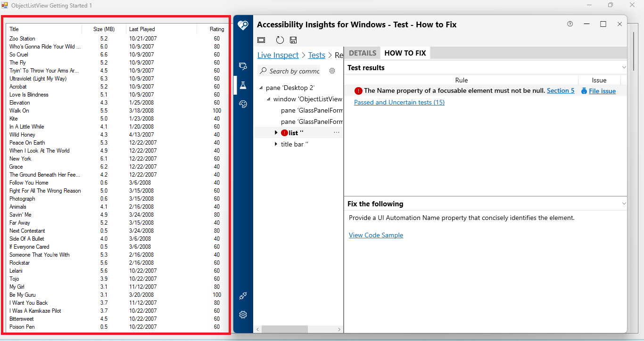Sort by the Rating column header
Screen dimensions: 644x341
click(x=212, y=29)
